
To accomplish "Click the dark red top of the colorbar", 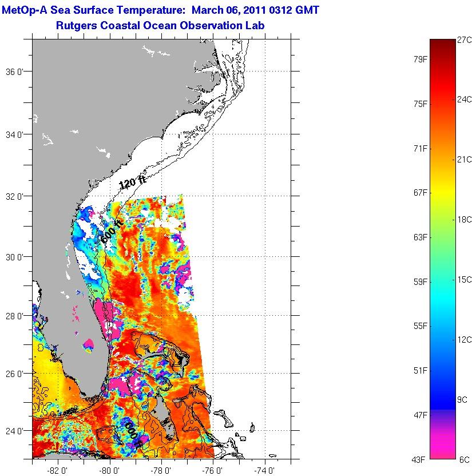I will pyautogui.click(x=443, y=46).
